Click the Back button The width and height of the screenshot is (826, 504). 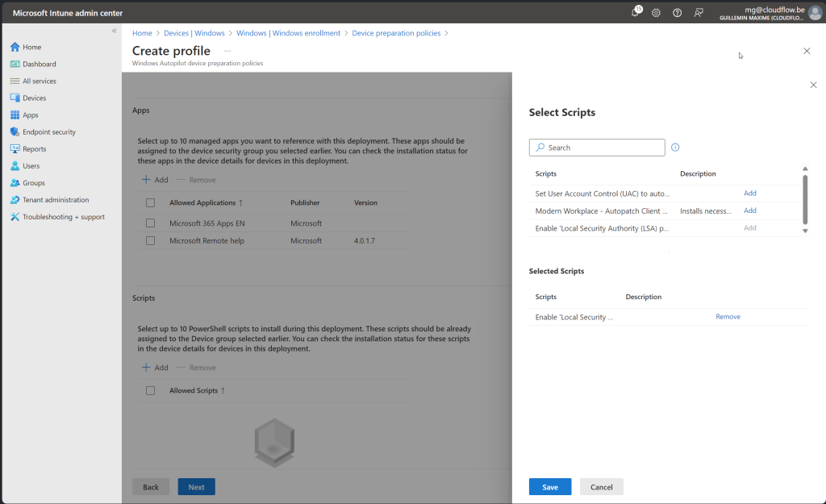tap(151, 486)
